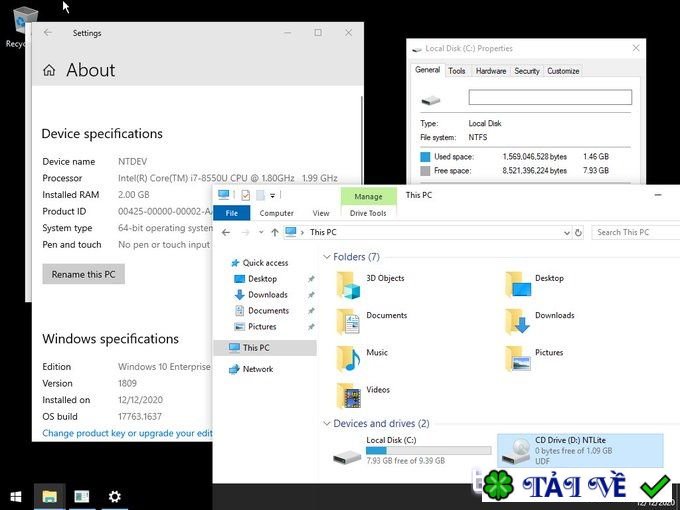
Task: Switch to Hardware tab in Properties
Action: 490,71
